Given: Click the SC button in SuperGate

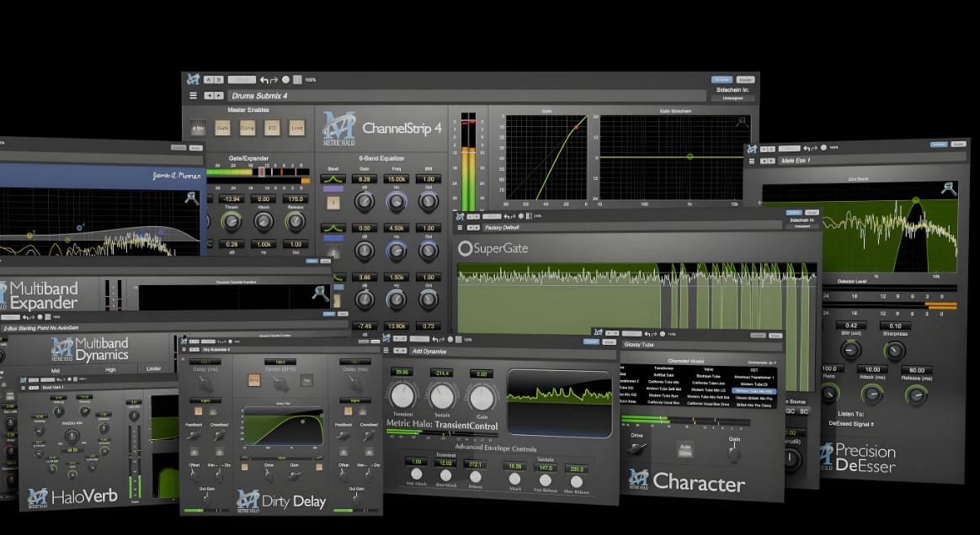Looking at the screenshot, I should tap(804, 411).
